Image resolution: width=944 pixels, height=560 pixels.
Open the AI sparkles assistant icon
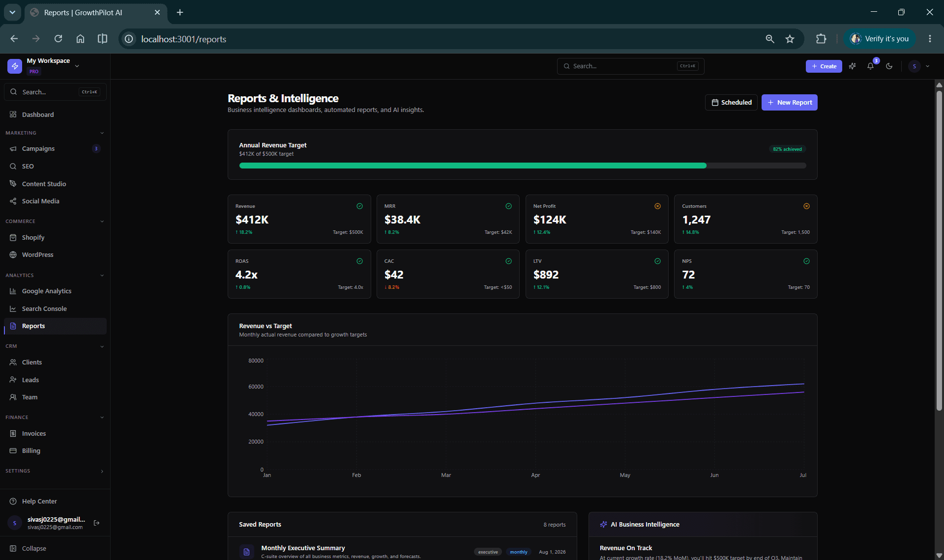pos(853,66)
